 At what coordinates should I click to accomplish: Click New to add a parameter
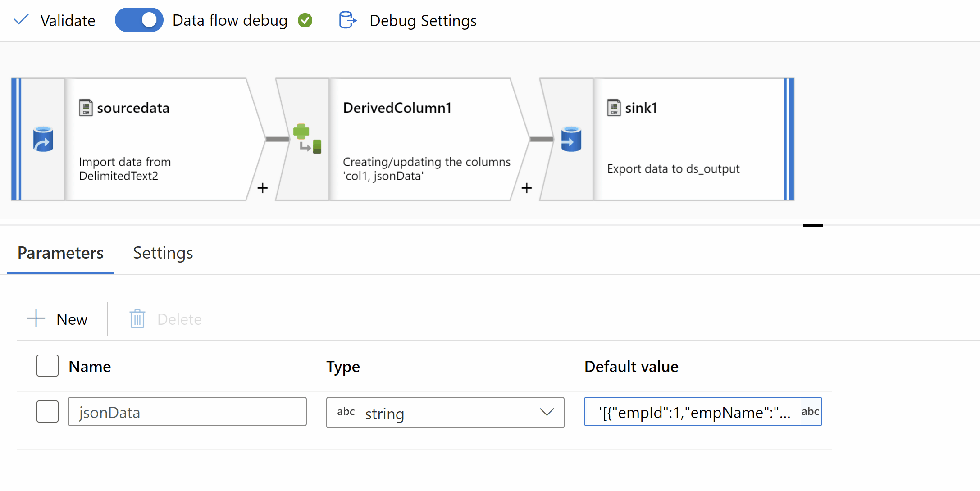click(x=58, y=319)
